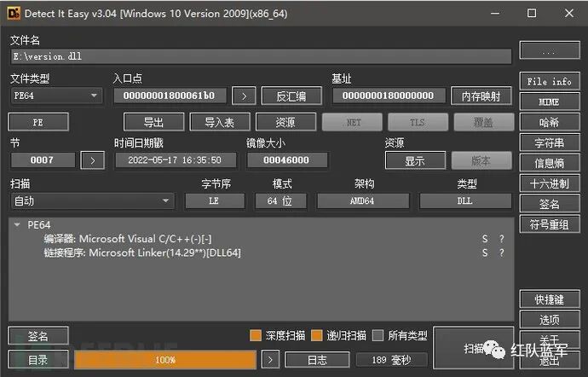Image resolution: width=588 pixels, height=377 pixels.
Task: Browse for file with the ... button
Action: 550,50
